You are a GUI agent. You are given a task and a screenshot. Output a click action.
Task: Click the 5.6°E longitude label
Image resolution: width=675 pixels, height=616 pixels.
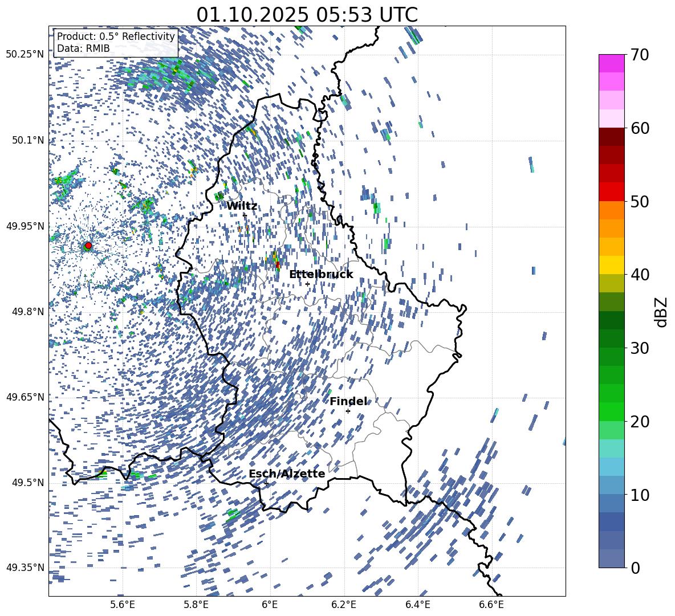click(123, 605)
